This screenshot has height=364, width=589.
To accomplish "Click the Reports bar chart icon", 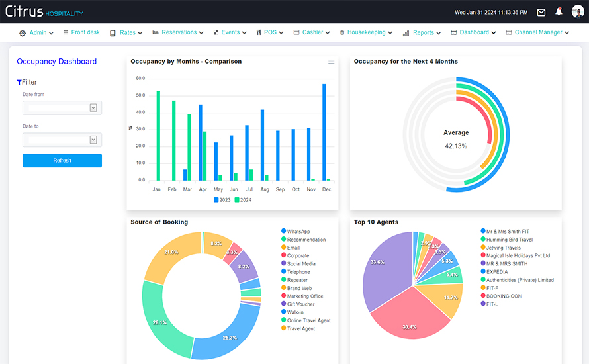I will click(406, 33).
